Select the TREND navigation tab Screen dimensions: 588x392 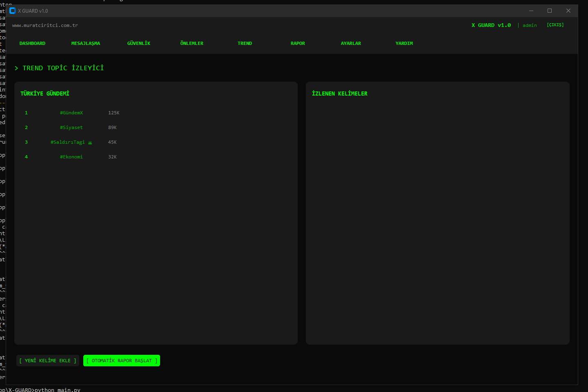pos(245,43)
